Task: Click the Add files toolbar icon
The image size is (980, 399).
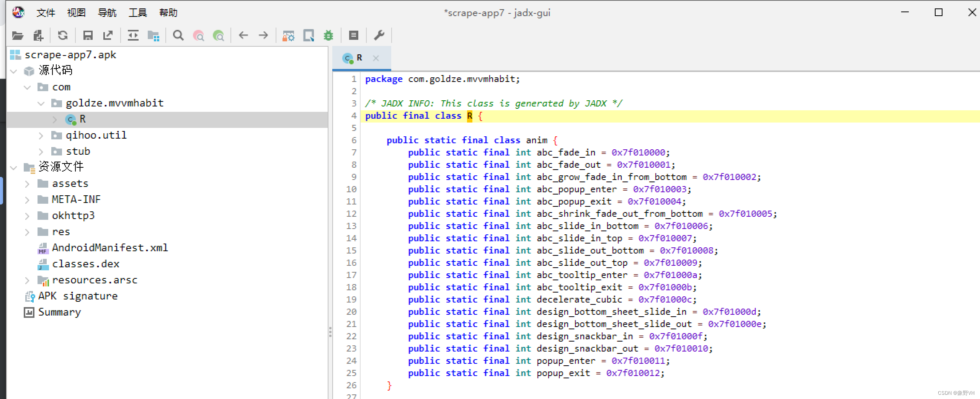Action: 38,36
